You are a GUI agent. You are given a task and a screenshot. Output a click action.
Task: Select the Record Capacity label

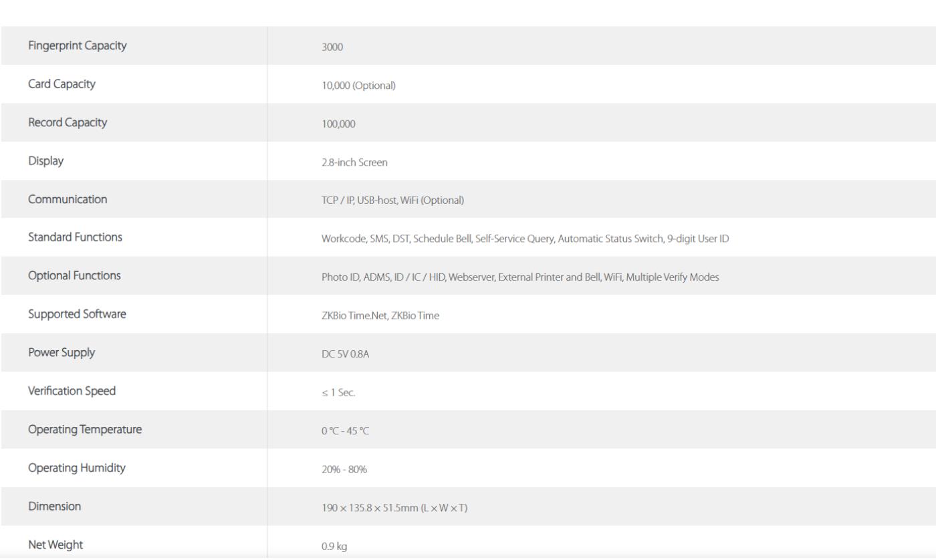(67, 123)
